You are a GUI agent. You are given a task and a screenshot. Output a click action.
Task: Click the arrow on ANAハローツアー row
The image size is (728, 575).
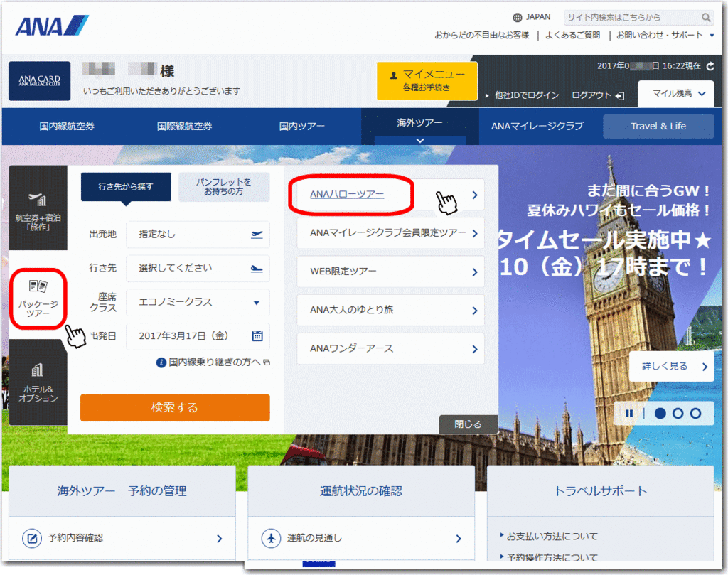[x=474, y=195]
